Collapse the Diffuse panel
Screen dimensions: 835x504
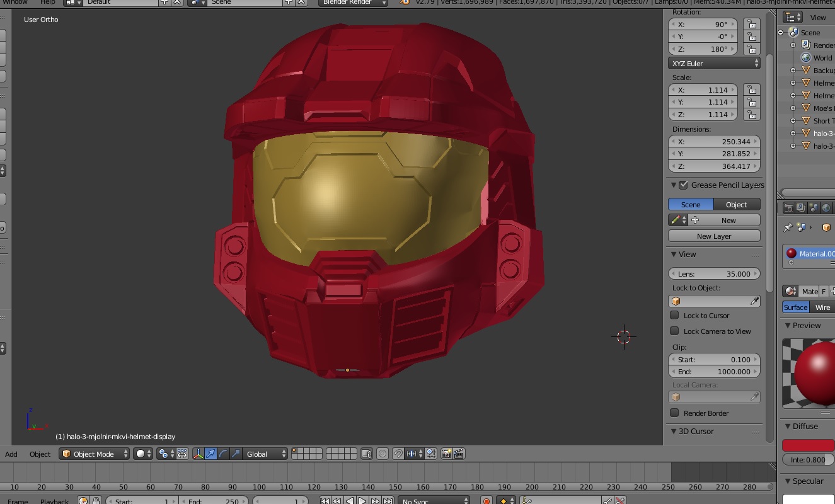pyautogui.click(x=788, y=427)
